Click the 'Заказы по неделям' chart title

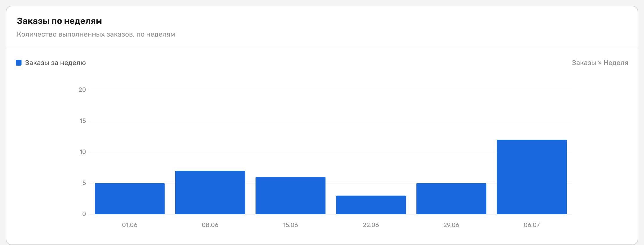(x=59, y=21)
